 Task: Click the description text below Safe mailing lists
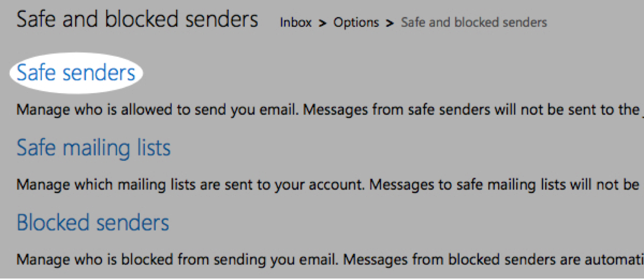coord(330,185)
